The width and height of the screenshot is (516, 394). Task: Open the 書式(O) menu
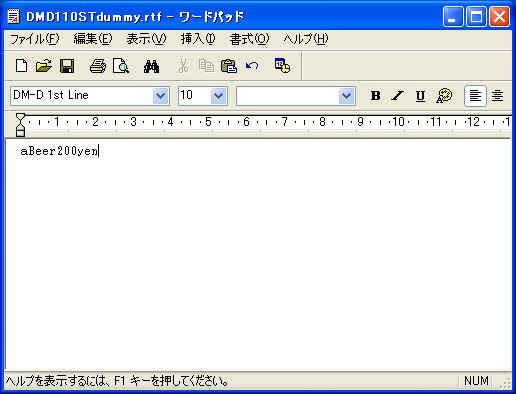click(249, 39)
